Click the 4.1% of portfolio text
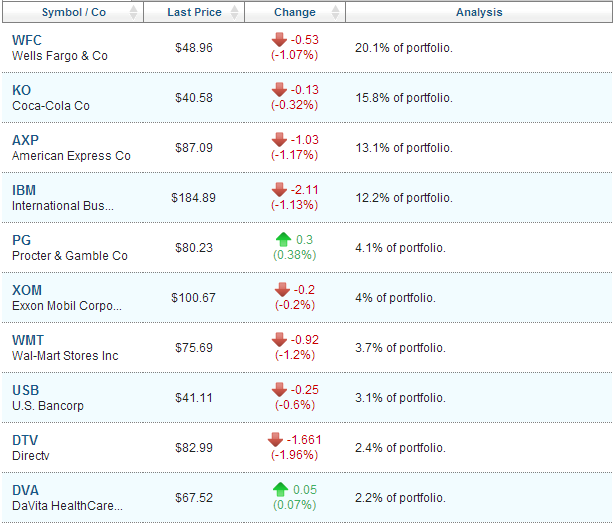This screenshot has width=615, height=524. coord(400,248)
